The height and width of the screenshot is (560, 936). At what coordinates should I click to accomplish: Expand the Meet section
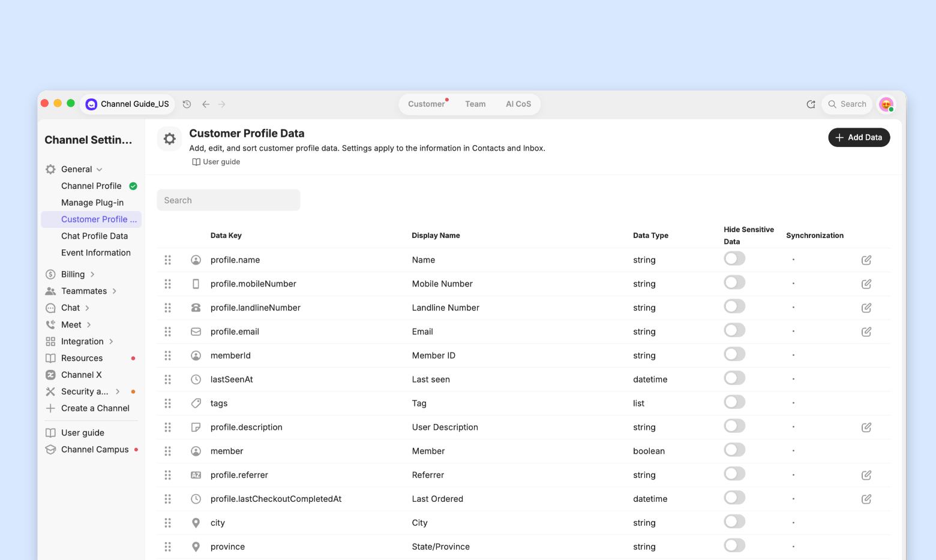click(89, 325)
